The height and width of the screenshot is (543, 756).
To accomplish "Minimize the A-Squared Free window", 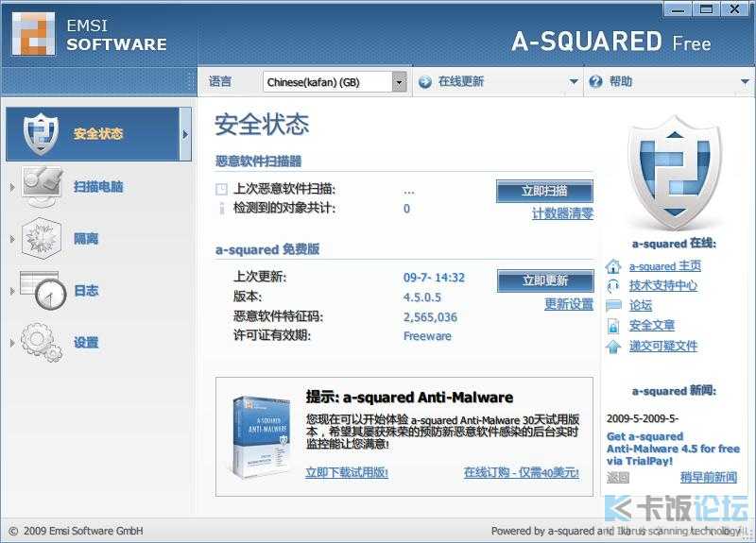I will click(x=678, y=9).
